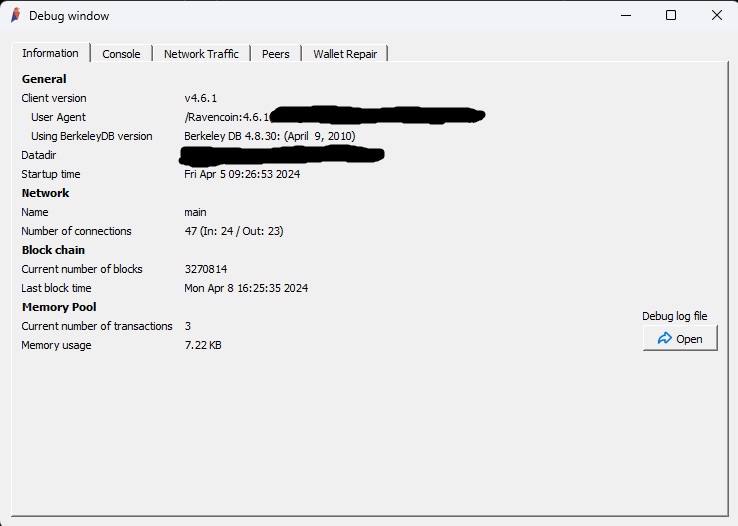Click startup time Fri Apr 5 09:26:53 2024

[242, 174]
